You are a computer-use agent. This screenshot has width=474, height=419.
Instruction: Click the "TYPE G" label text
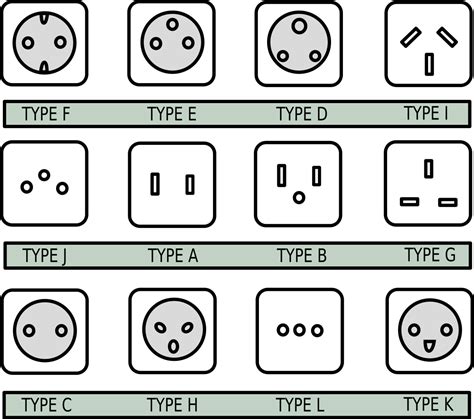click(430, 255)
